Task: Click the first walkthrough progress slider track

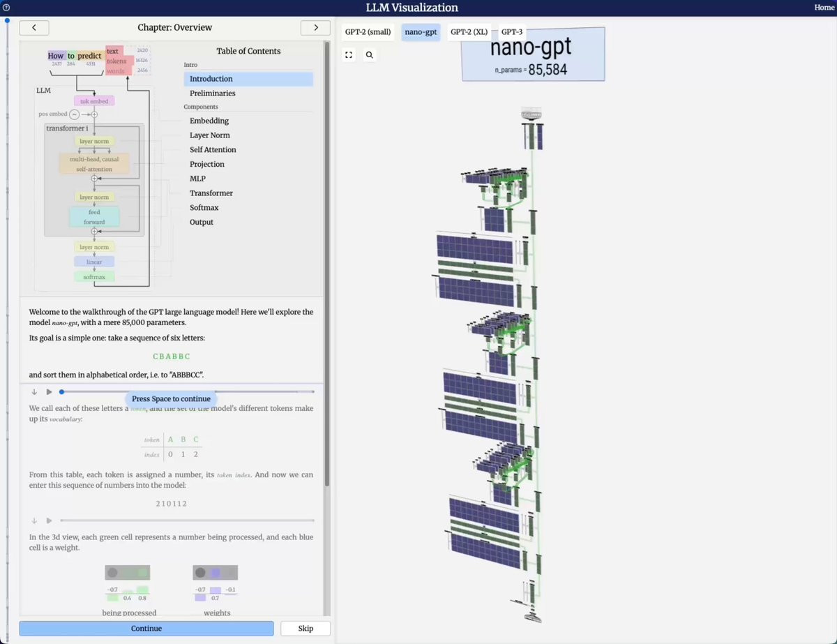Action: pyautogui.click(x=187, y=392)
